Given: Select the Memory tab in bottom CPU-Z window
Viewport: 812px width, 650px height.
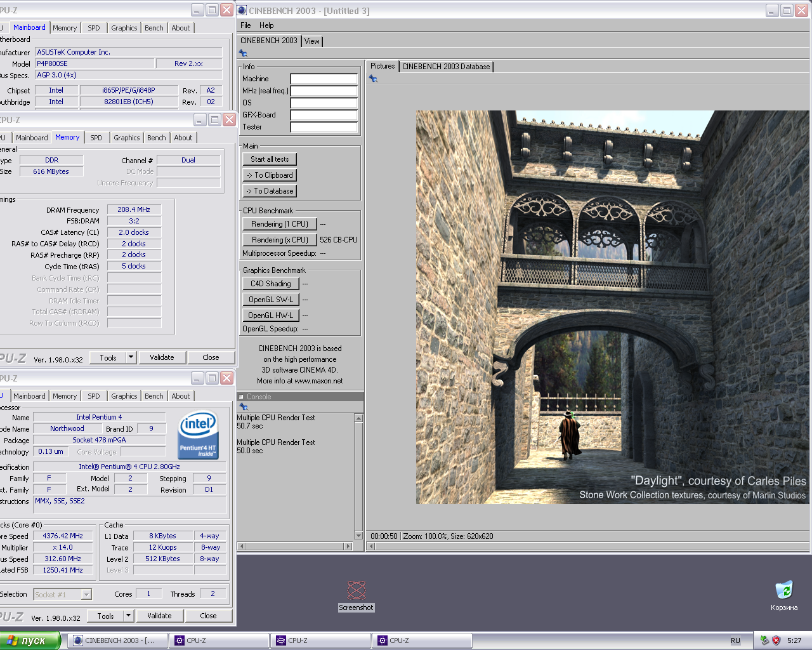Looking at the screenshot, I should click(x=65, y=396).
